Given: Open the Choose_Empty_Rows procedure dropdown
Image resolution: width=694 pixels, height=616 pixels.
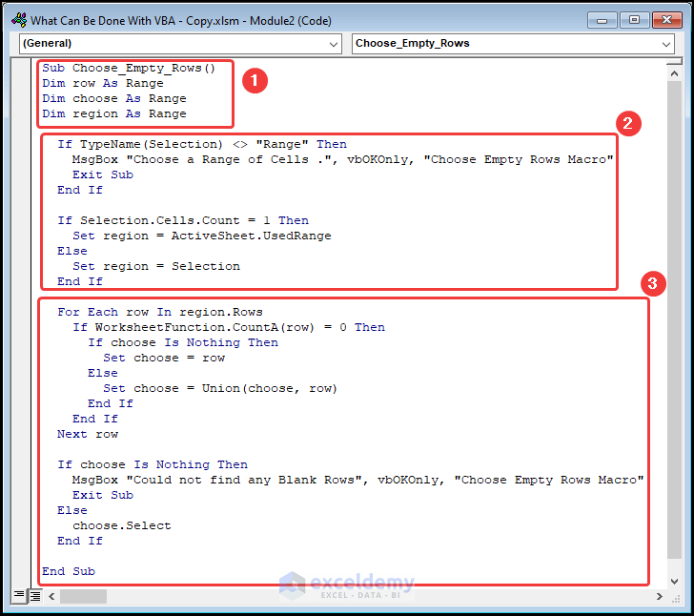Looking at the screenshot, I should (x=513, y=44).
